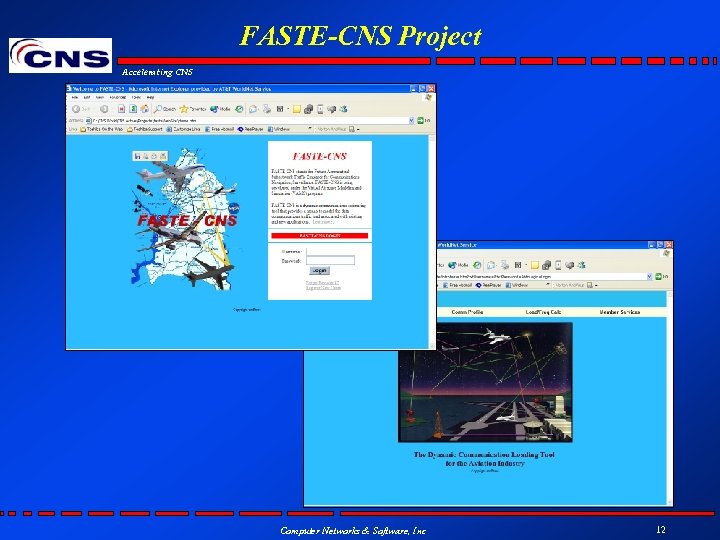Click Forgot Password link below Login

[x=322, y=282]
